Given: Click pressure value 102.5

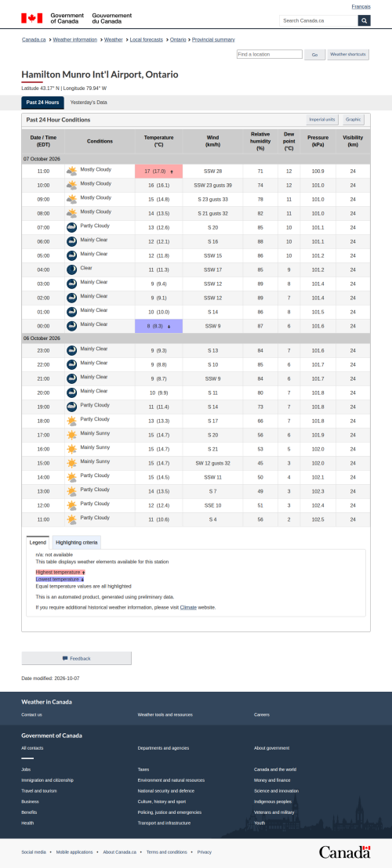Looking at the screenshot, I should click(318, 519).
